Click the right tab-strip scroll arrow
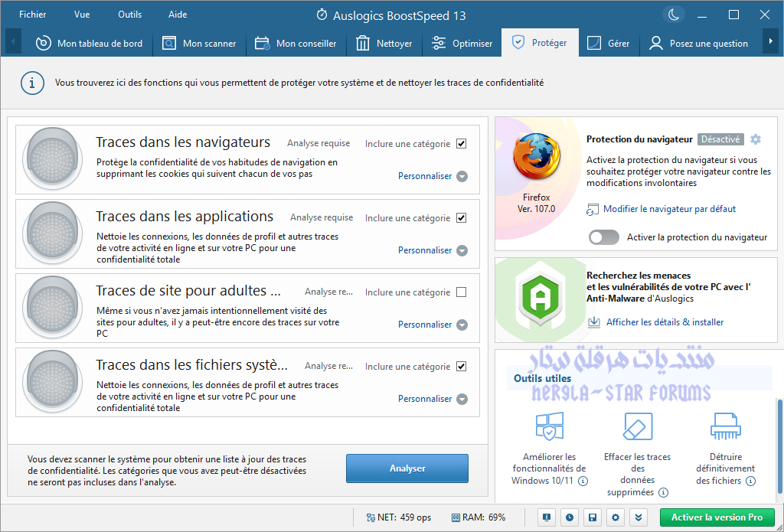 coord(771,42)
